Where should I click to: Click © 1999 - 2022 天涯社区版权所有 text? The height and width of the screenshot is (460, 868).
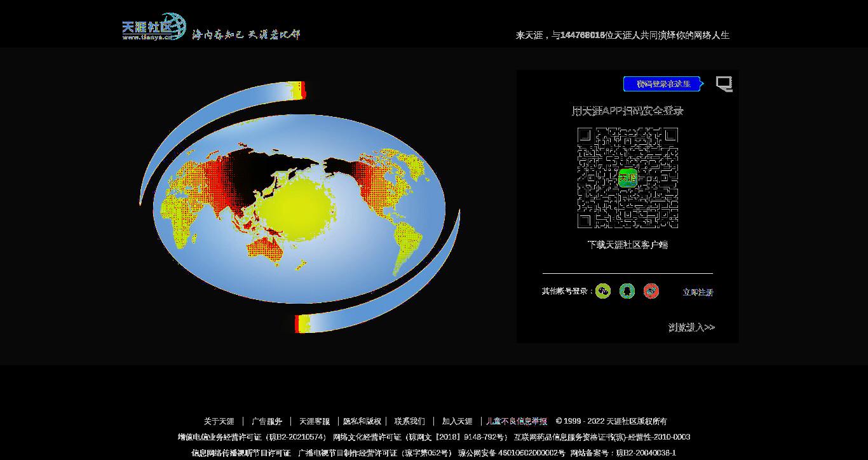click(611, 421)
